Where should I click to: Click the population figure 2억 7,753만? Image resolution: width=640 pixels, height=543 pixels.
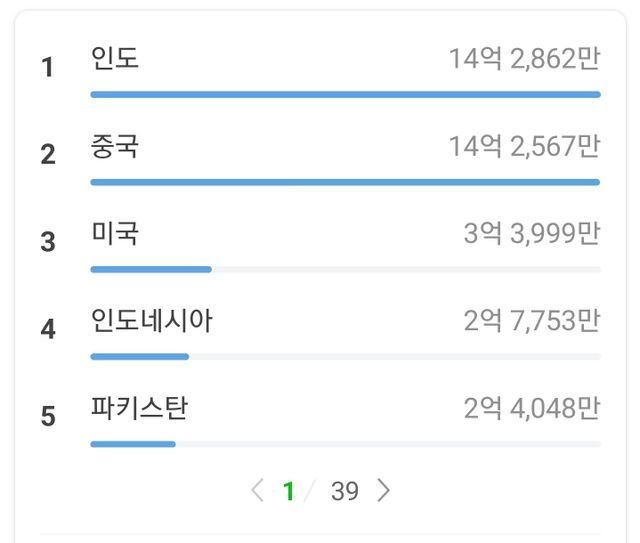[x=531, y=321]
